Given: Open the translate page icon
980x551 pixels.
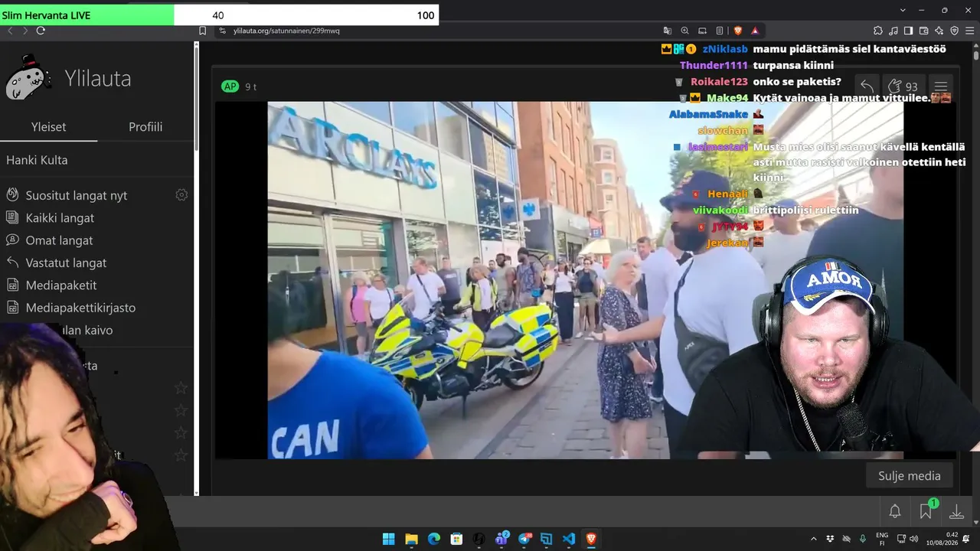Looking at the screenshot, I should [668, 31].
